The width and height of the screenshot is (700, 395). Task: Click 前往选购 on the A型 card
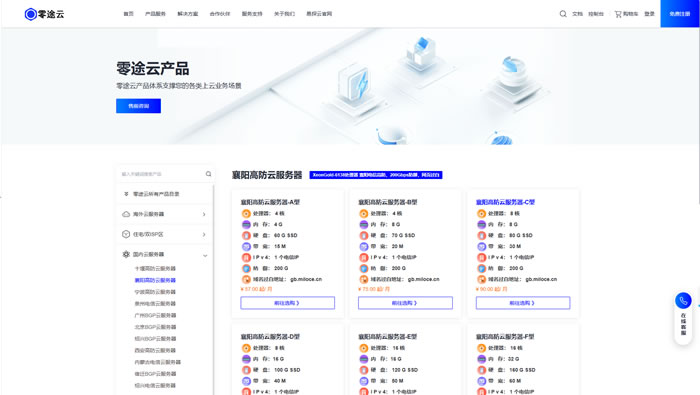pyautogui.click(x=288, y=303)
